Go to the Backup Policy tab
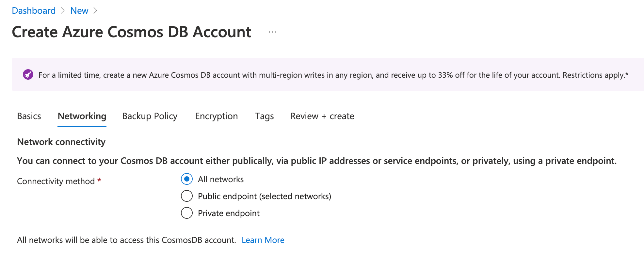 point(150,116)
